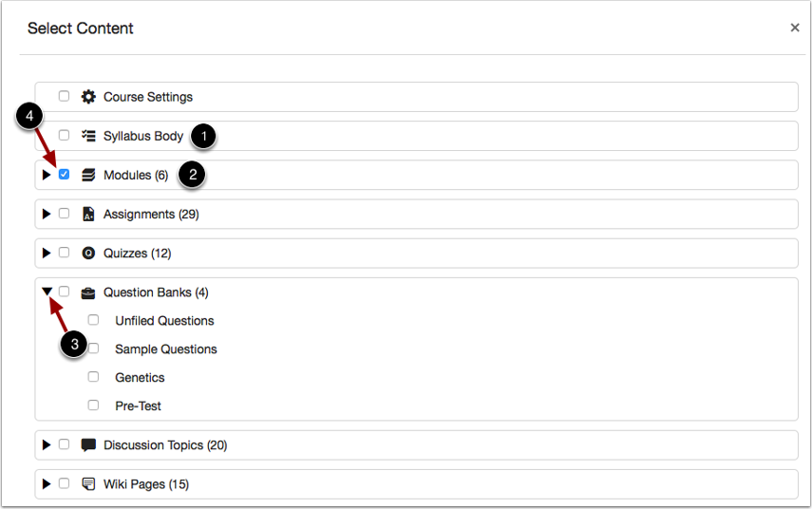Click the Course Settings gear icon
This screenshot has width=812, height=509.
click(x=88, y=97)
